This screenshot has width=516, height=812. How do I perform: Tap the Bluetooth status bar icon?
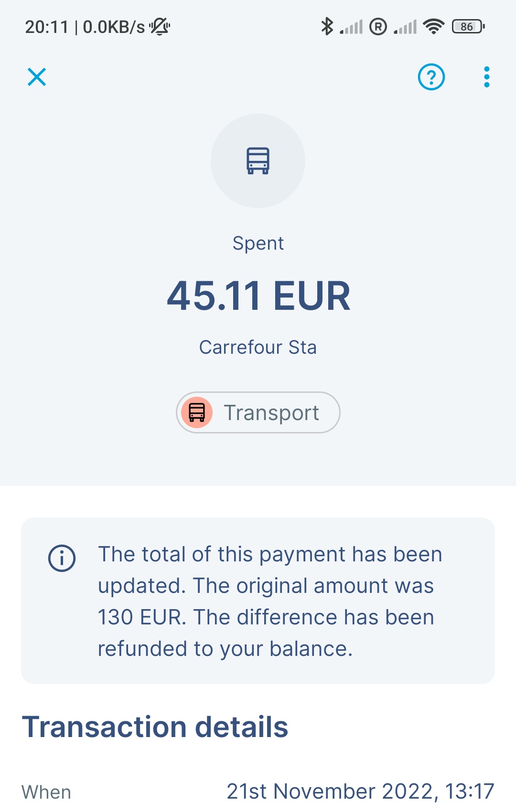(x=327, y=27)
